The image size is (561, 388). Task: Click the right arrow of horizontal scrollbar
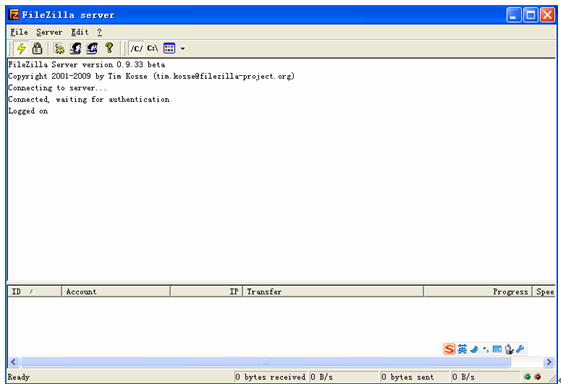pyautogui.click(x=548, y=362)
